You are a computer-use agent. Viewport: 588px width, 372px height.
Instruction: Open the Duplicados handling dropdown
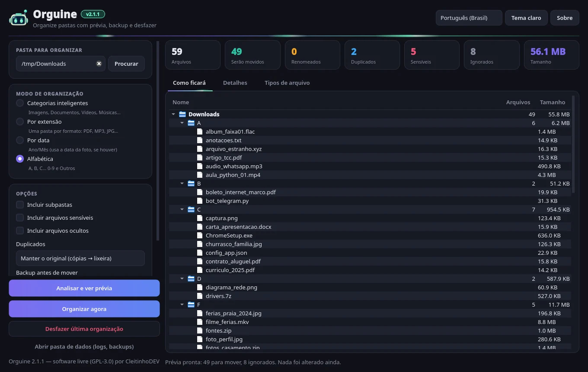pyautogui.click(x=80, y=258)
